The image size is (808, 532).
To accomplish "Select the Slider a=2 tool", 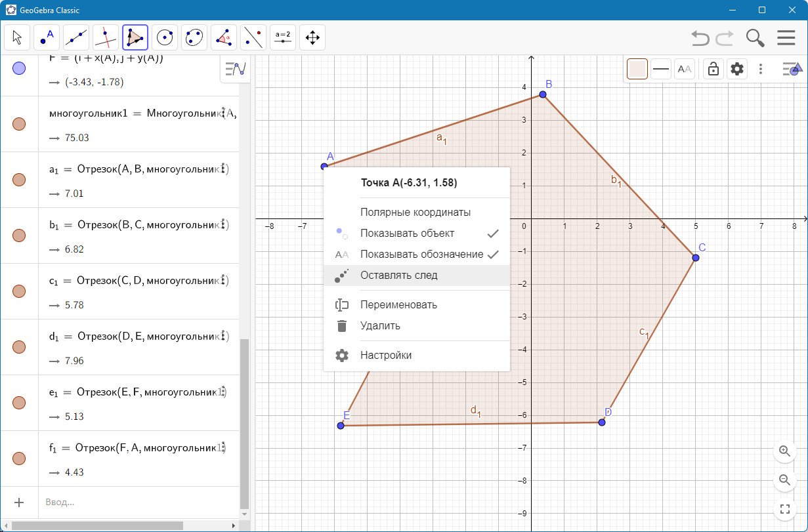I will click(283, 38).
